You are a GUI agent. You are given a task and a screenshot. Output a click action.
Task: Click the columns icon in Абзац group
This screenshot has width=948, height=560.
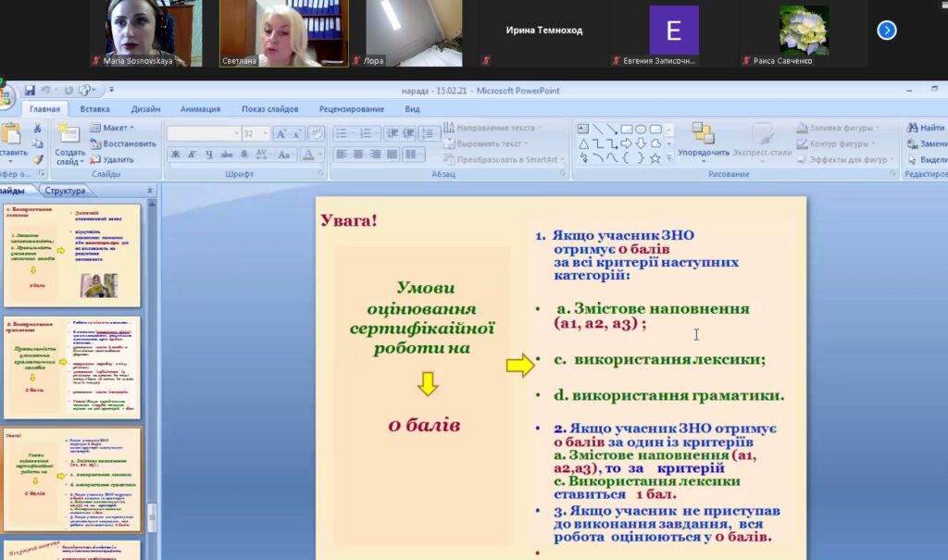[412, 155]
